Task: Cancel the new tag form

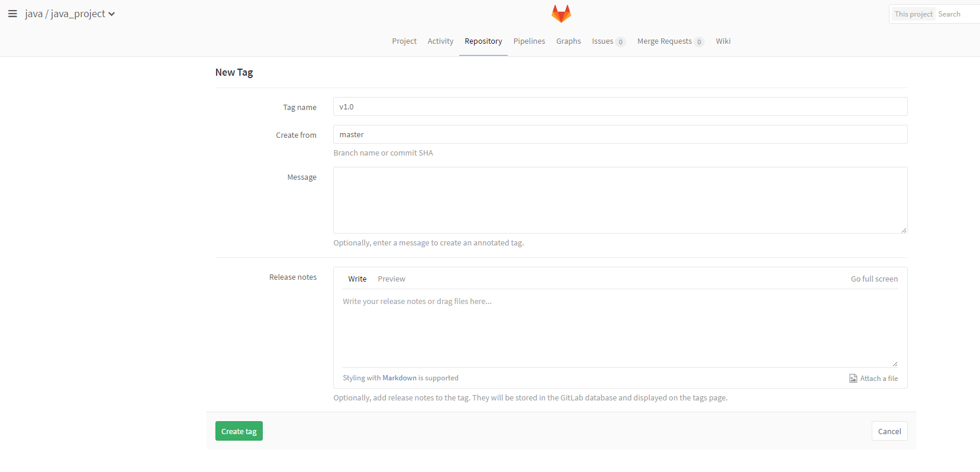Action: coord(889,431)
